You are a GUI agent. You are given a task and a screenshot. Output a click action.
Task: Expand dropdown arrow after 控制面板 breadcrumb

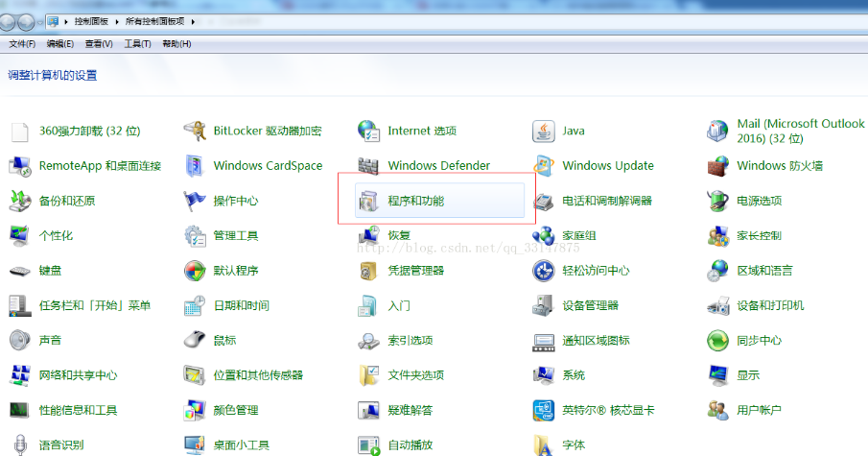pyautogui.click(x=117, y=22)
